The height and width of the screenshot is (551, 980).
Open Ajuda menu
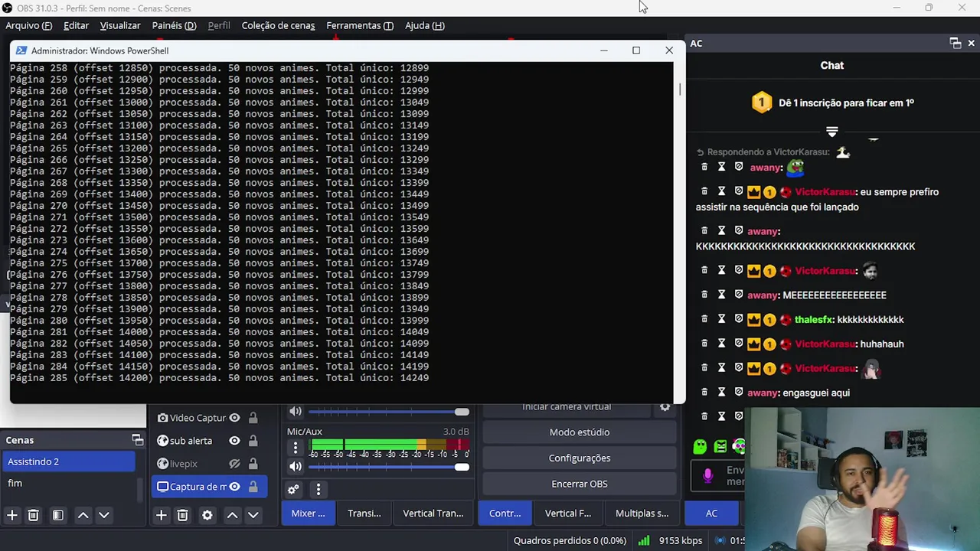[424, 25]
